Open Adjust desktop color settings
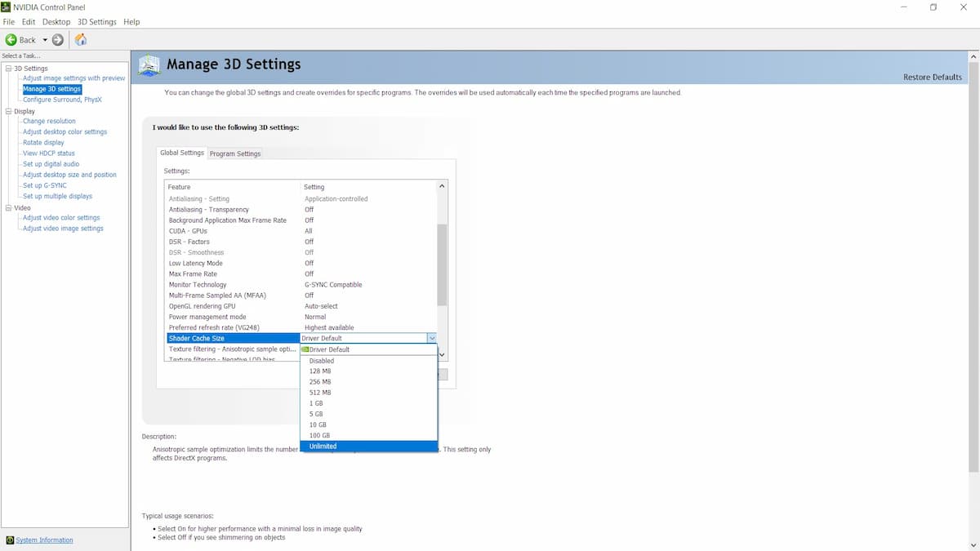The image size is (980, 551). tap(65, 131)
